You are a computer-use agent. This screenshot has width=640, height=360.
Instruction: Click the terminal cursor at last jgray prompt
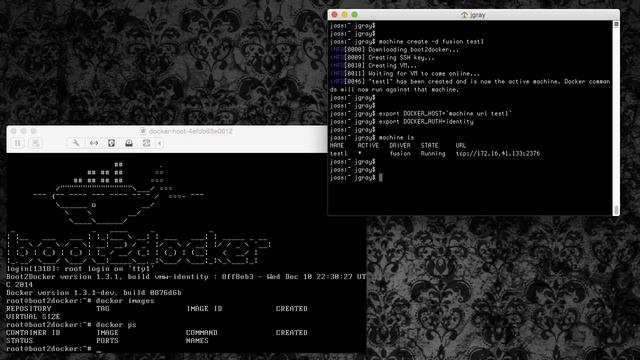coord(380,178)
